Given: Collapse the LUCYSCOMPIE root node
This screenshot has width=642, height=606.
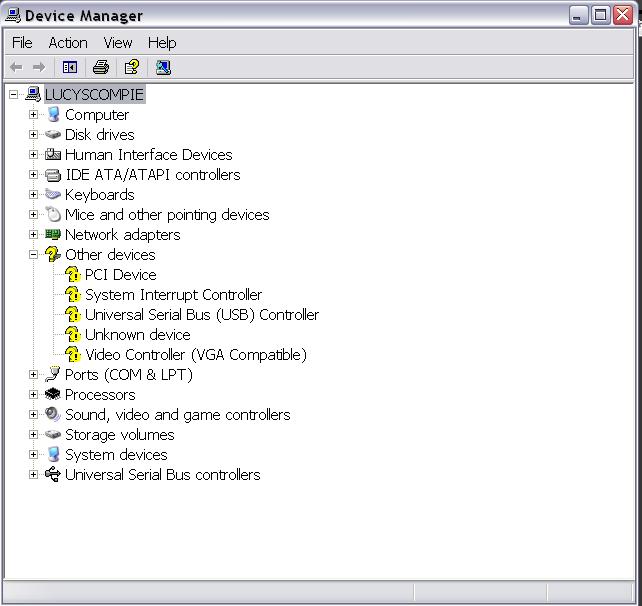Looking at the screenshot, I should (14, 95).
